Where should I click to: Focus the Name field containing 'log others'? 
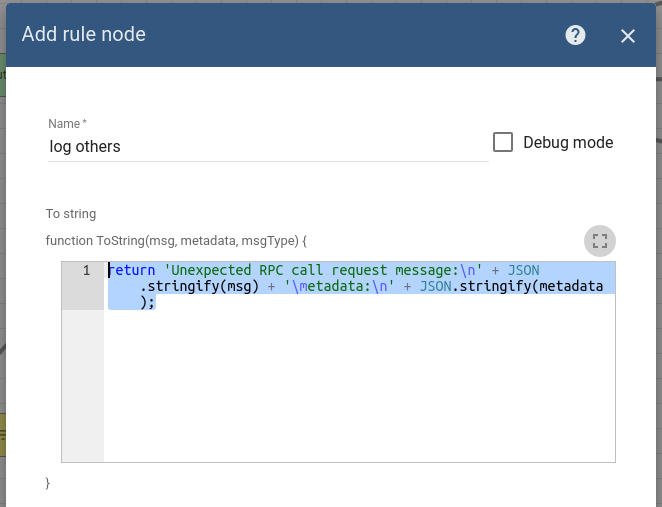[267, 146]
